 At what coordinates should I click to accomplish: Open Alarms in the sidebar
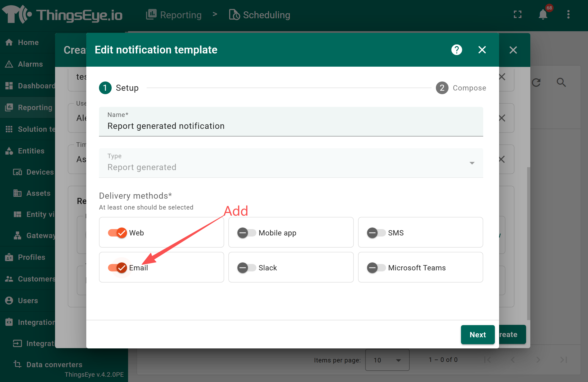(30, 64)
